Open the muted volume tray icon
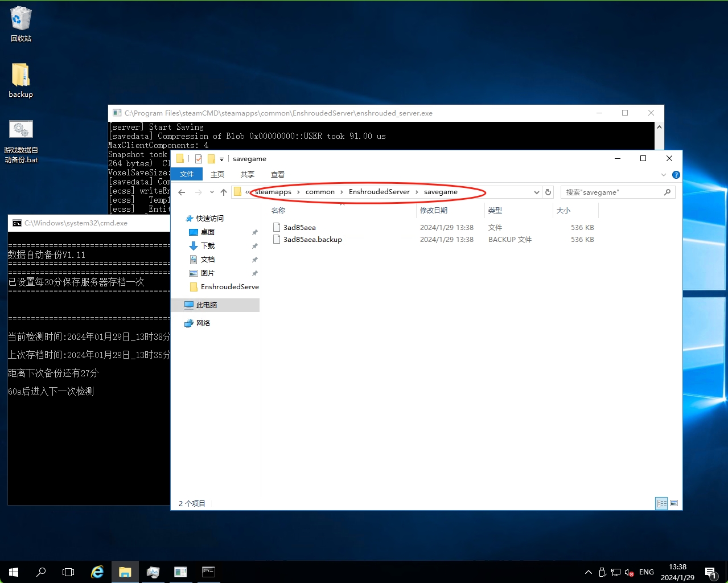The width and height of the screenshot is (728, 583). click(630, 572)
